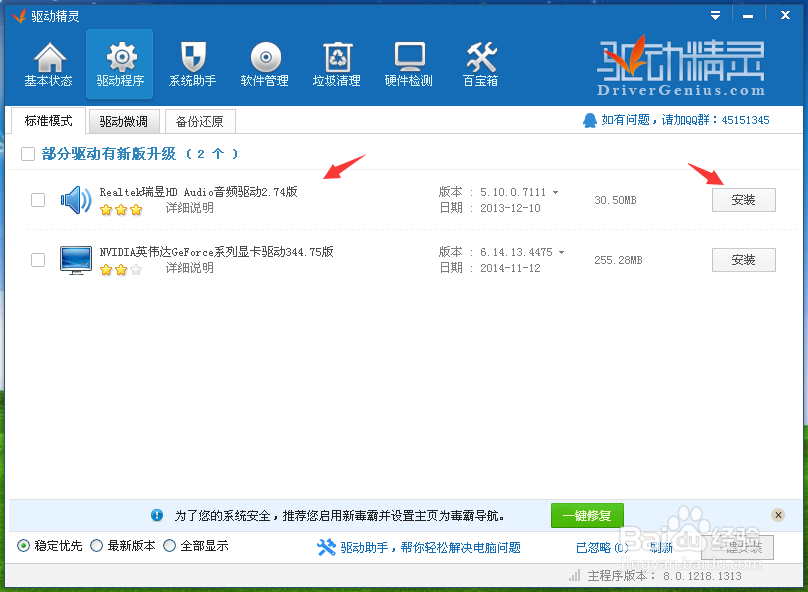Dismiss the security notice with X

point(778,515)
